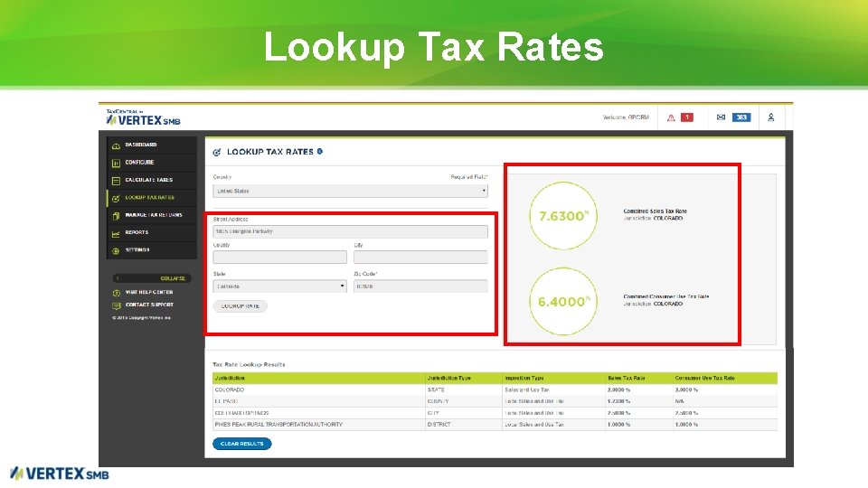Click the Combined Sales Tax Rate label
868x488 pixels.
pyautogui.click(x=655, y=211)
